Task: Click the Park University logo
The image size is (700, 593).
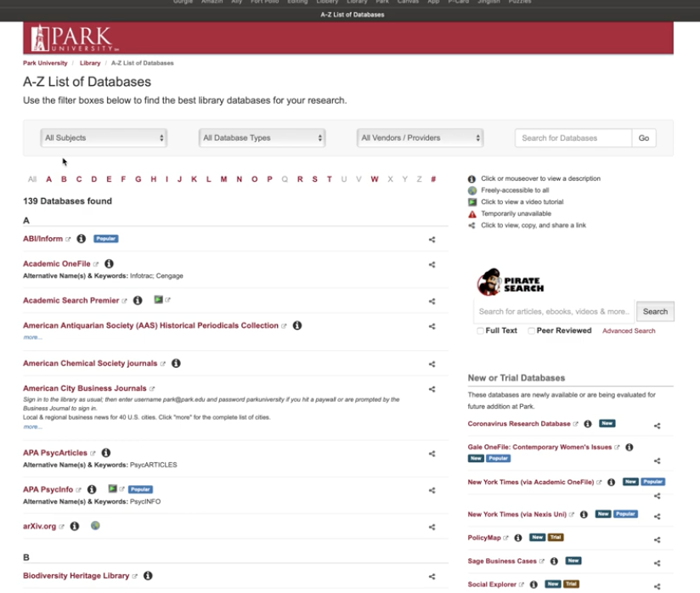Action: click(75, 38)
